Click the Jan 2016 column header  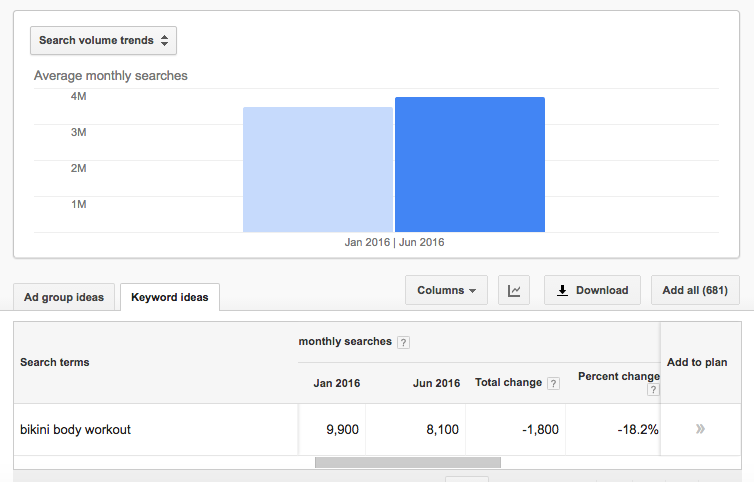coord(337,383)
